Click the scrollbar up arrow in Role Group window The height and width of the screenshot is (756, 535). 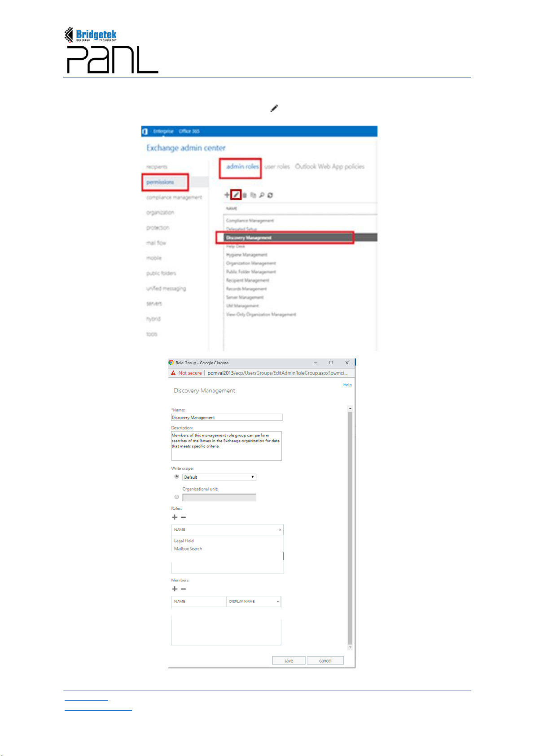click(350, 409)
